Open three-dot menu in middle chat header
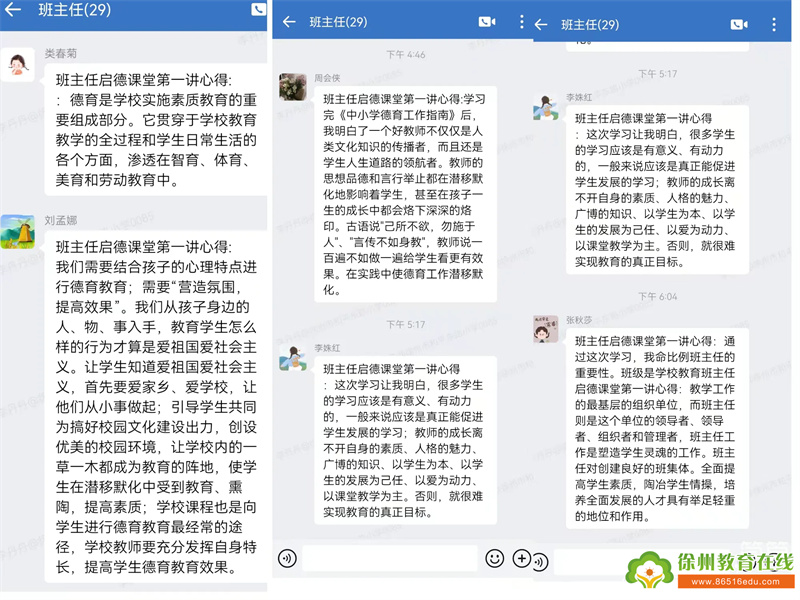800x600 pixels. (x=521, y=21)
